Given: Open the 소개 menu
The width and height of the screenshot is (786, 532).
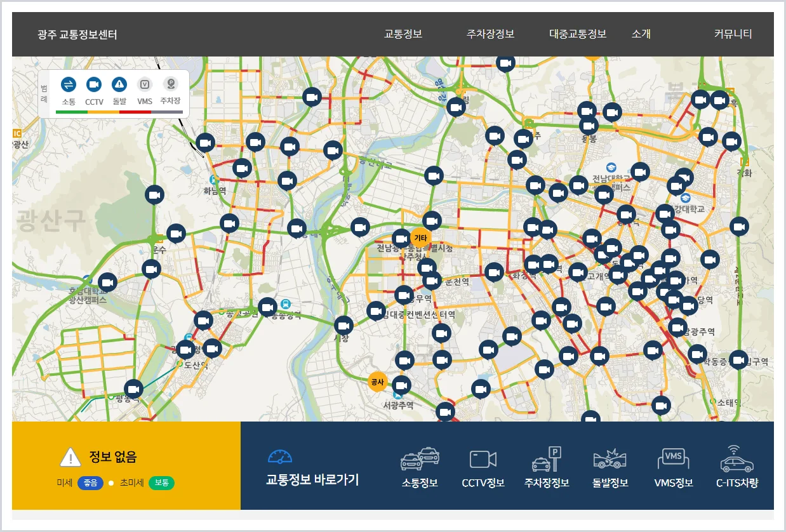Looking at the screenshot, I should [x=641, y=34].
